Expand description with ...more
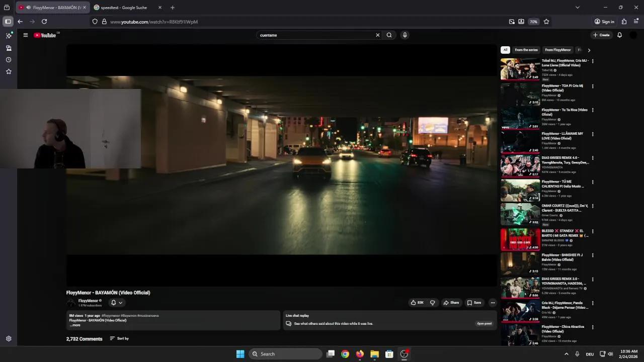Viewport: 644px width, 362px height. (75, 325)
